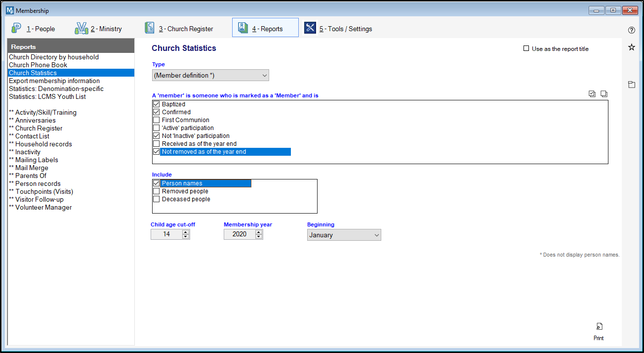Switch to the 4 - Reports tab
This screenshot has height=353, width=644.
pos(265,28)
